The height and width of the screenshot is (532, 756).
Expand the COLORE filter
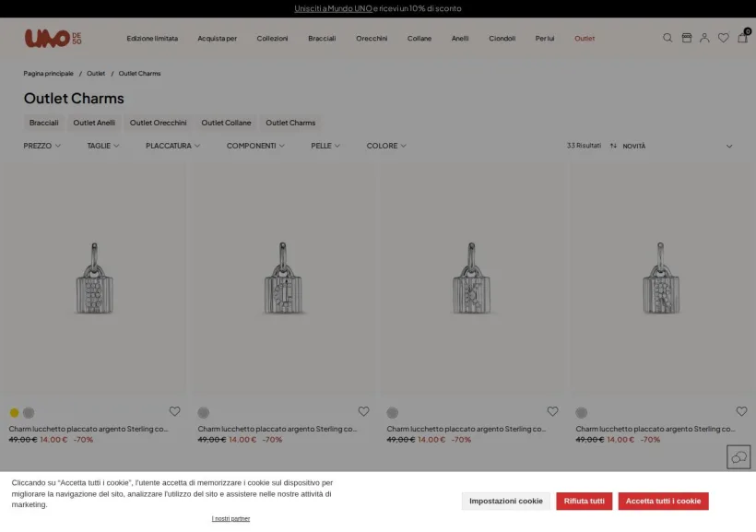click(386, 146)
